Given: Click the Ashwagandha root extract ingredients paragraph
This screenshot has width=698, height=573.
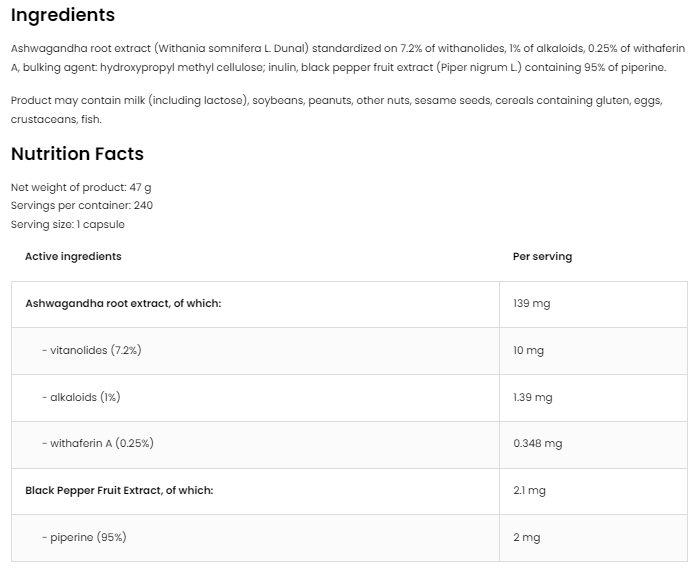Looking at the screenshot, I should pos(348,57).
